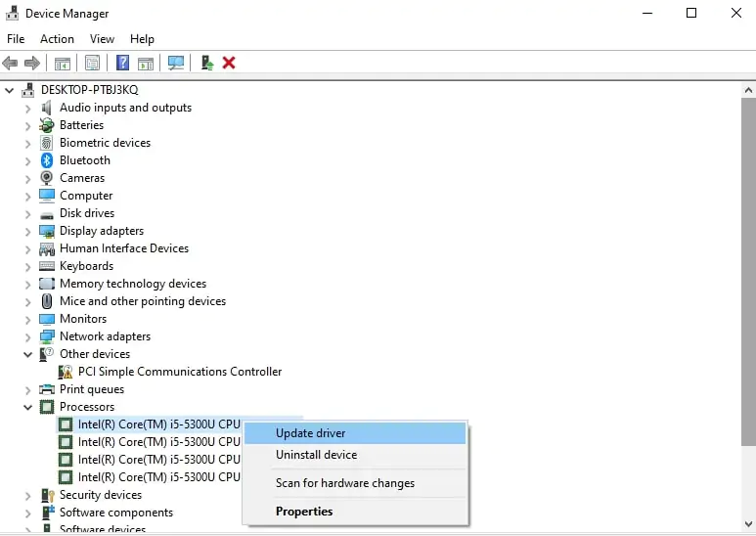This screenshot has width=756, height=536.
Task: Select the DESKTOP-PTBJ3KQ computer name
Action: click(x=89, y=90)
